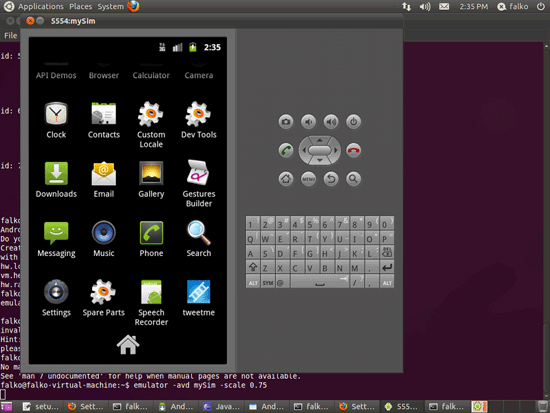Click the 2:35 PM clock in top panel
The height and width of the screenshot is (413, 550).
(474, 6)
